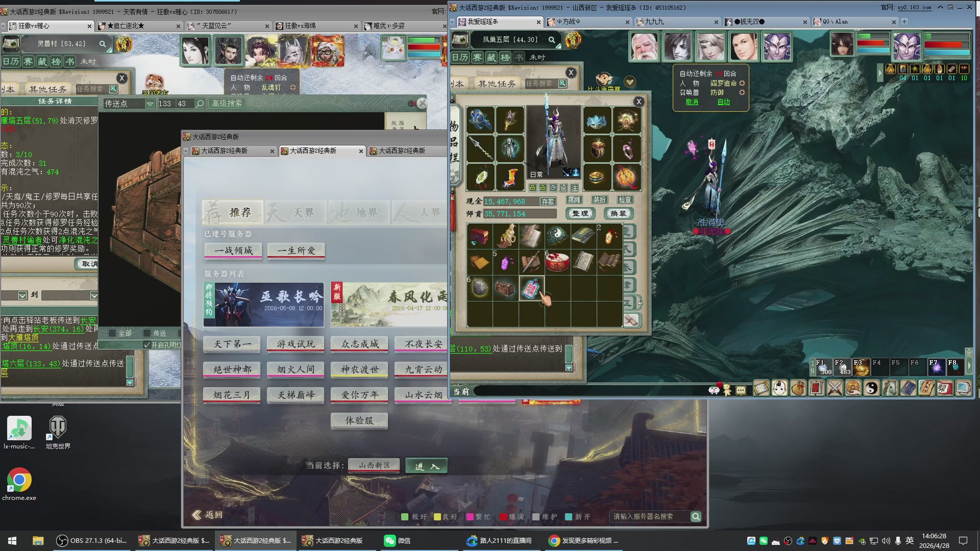This screenshot has height=551, width=980.
Task: Expand the 传送点 dropdown
Action: 150,104
